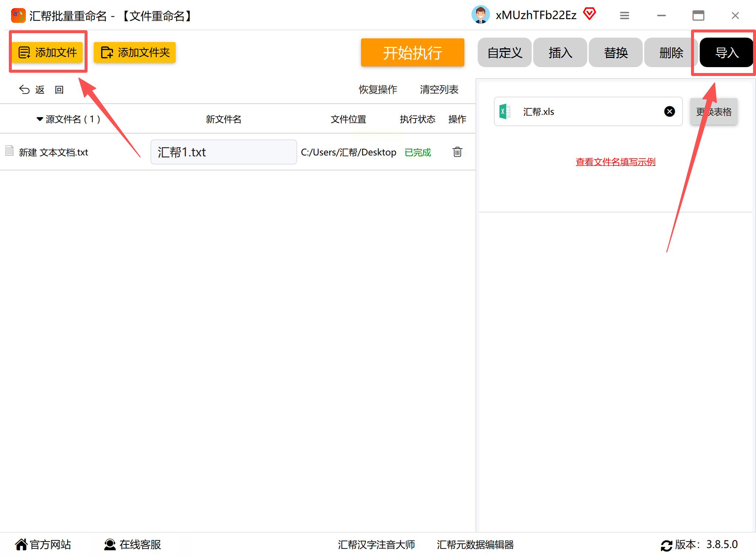This screenshot has width=756, height=557.
Task: Click the user avatar icon
Action: coord(480,15)
